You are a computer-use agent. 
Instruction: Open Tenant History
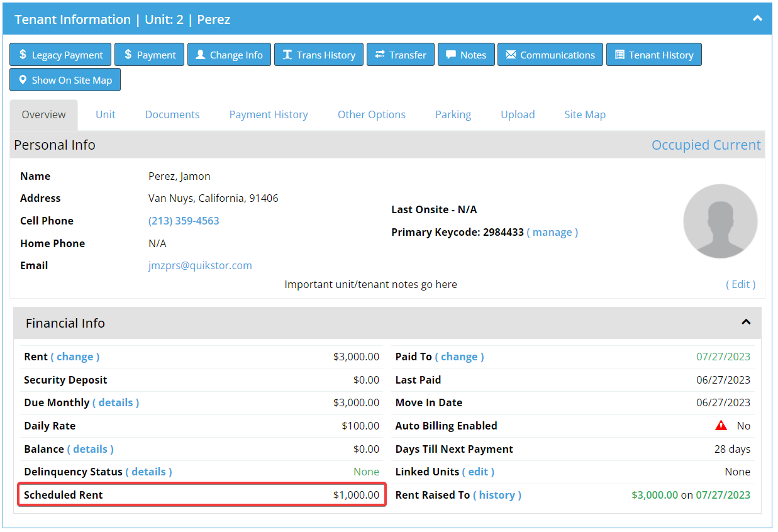pyautogui.click(x=654, y=55)
